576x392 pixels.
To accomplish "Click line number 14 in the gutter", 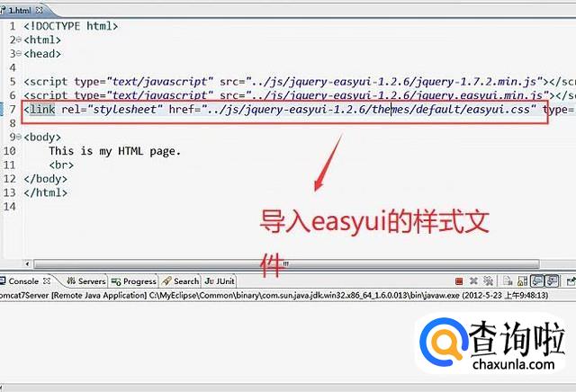I will point(10,206).
